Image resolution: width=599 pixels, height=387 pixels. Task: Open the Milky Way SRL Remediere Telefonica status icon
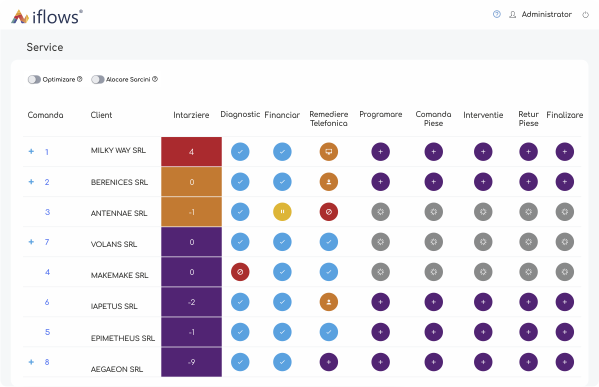(329, 152)
